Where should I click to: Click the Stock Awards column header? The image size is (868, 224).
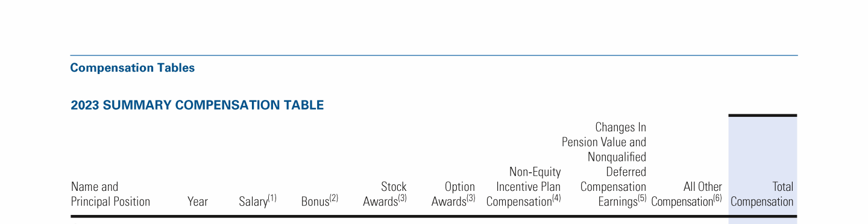(385, 194)
